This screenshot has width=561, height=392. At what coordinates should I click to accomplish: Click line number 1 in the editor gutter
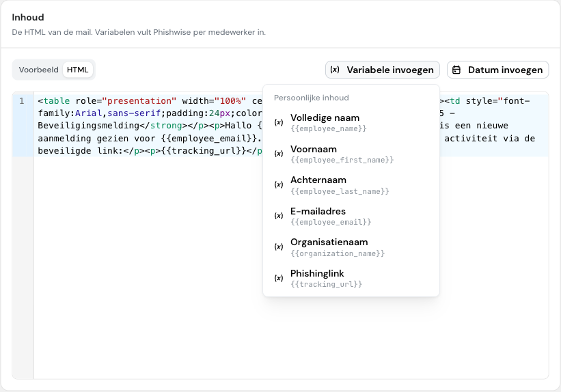[22, 101]
